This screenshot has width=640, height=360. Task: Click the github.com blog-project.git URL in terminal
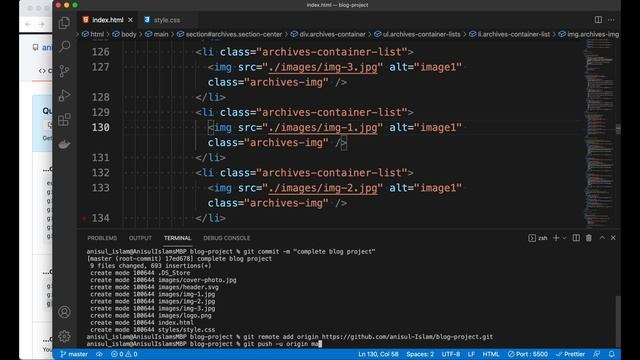click(407, 337)
